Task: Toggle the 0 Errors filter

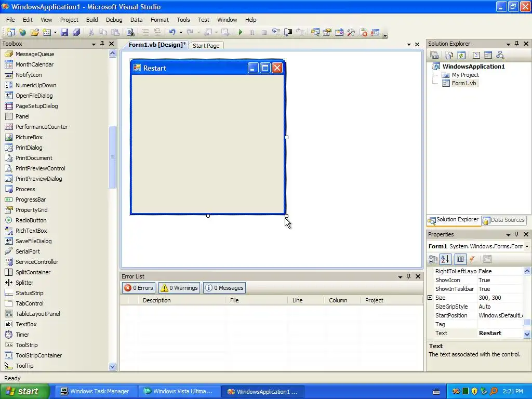Action: (139, 288)
